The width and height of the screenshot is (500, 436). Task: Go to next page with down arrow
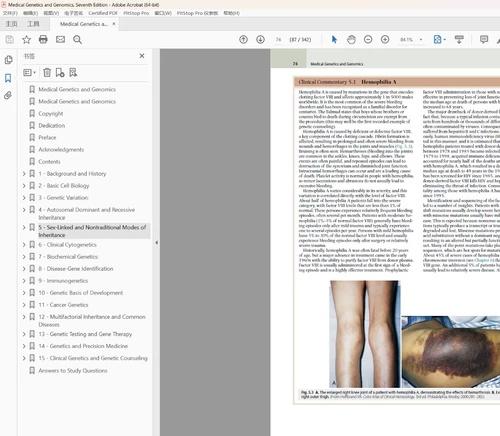(260, 39)
